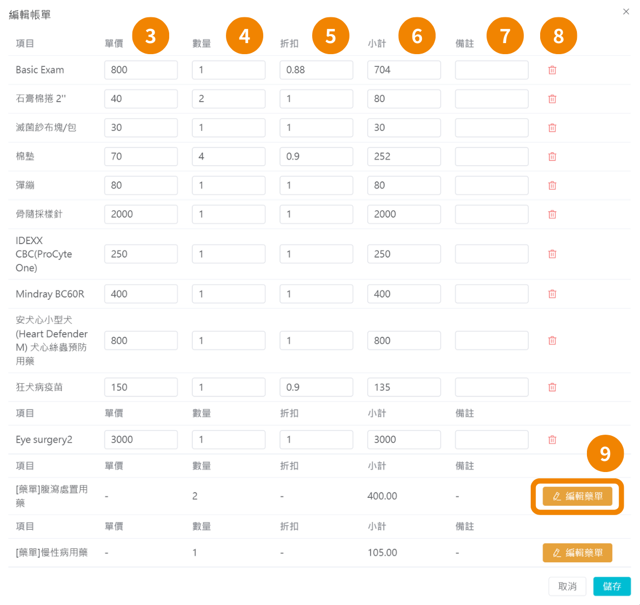Edit quantity field of Eye surgery2
Viewport: 640px width, 605px height.
click(x=229, y=440)
